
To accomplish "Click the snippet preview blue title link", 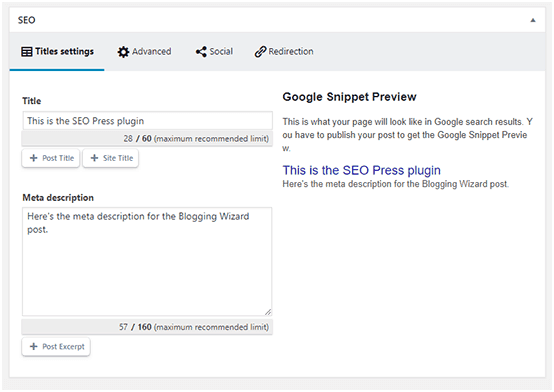I will click(361, 170).
